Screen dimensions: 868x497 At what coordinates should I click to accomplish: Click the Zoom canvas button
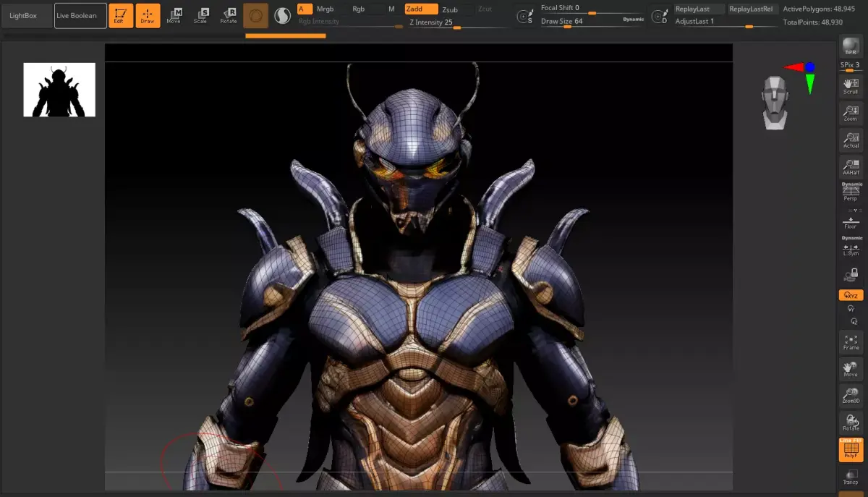(851, 113)
